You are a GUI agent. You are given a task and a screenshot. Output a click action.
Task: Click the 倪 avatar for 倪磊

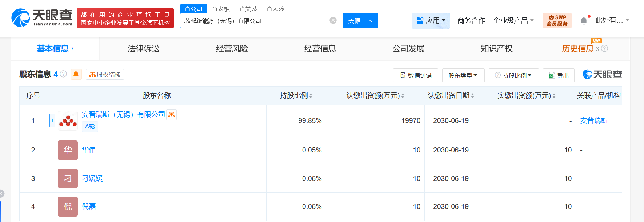[x=68, y=206]
